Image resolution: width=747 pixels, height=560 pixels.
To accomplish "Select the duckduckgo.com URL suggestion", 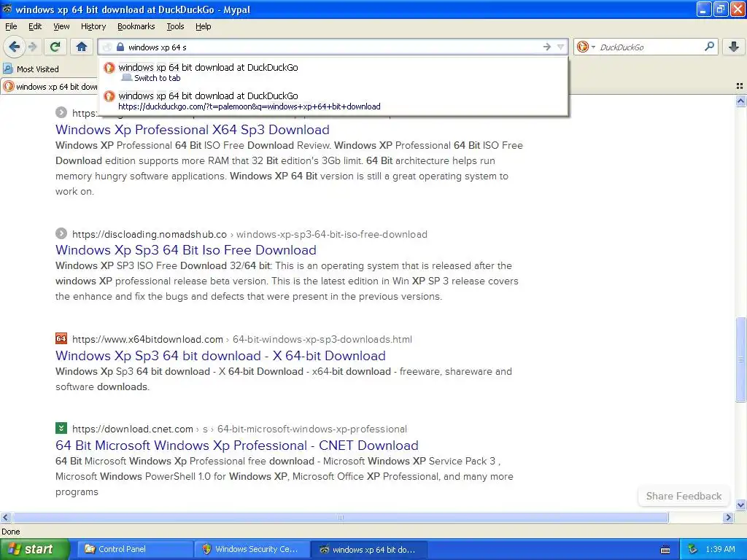I will pos(333,101).
